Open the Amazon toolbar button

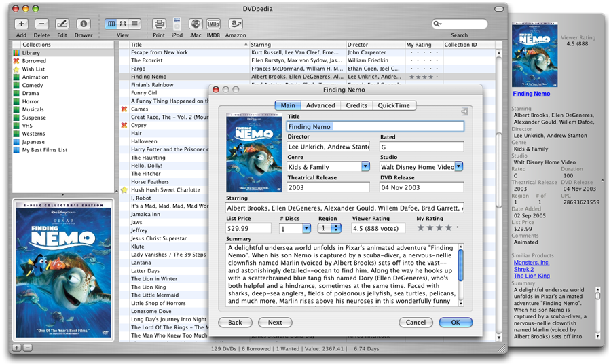point(236,24)
